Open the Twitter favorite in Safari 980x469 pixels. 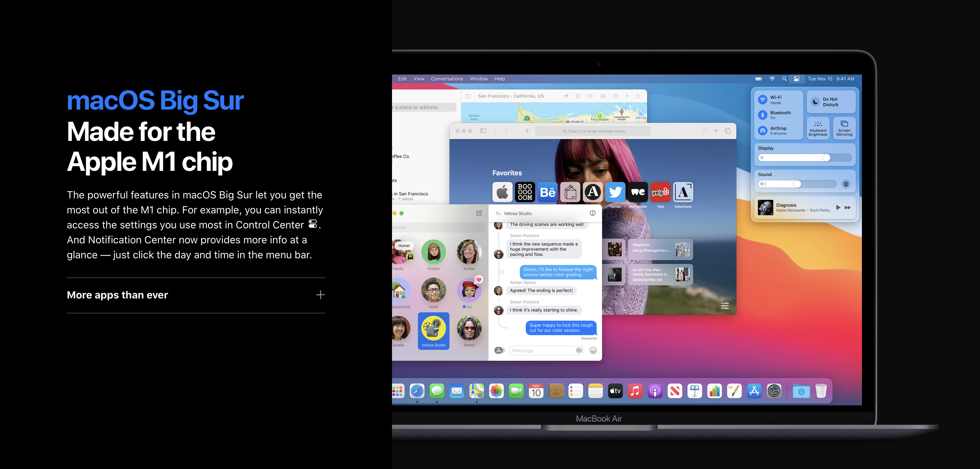tap(615, 192)
